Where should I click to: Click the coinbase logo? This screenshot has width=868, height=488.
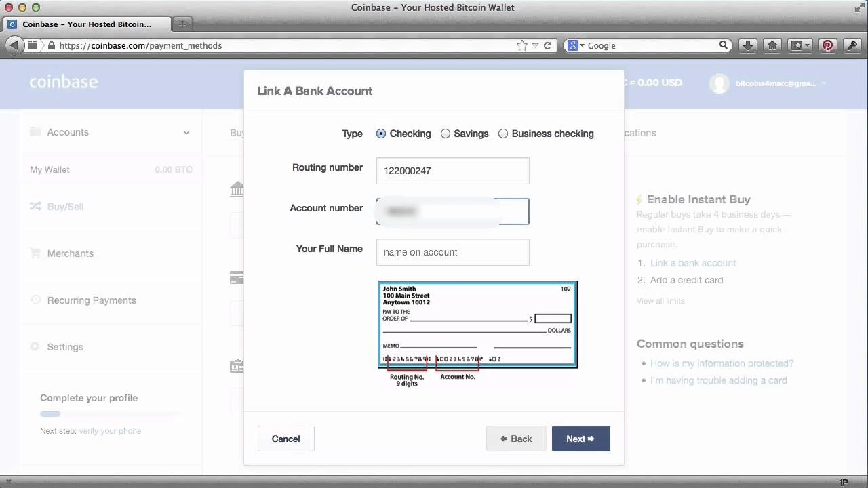64,82
